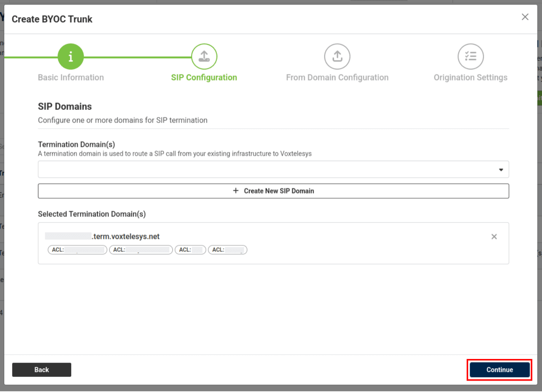
Task: Close the Create BYOC Trunk dialog
Action: [x=525, y=17]
